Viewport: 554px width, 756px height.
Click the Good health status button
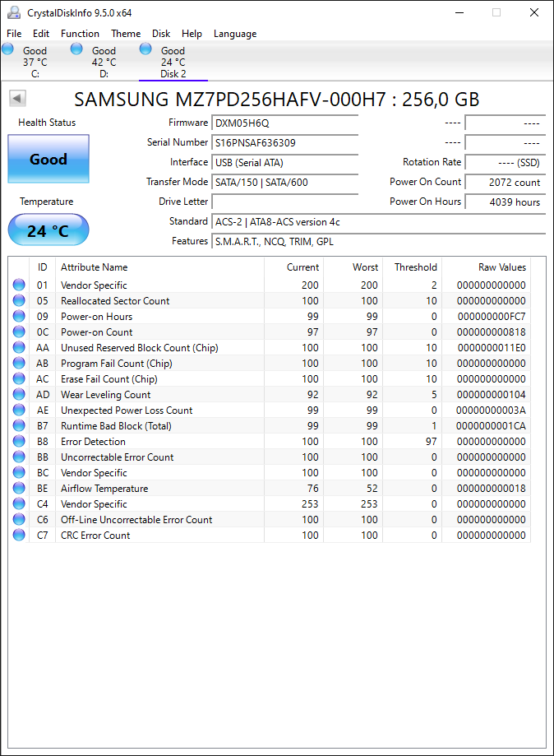(48, 159)
